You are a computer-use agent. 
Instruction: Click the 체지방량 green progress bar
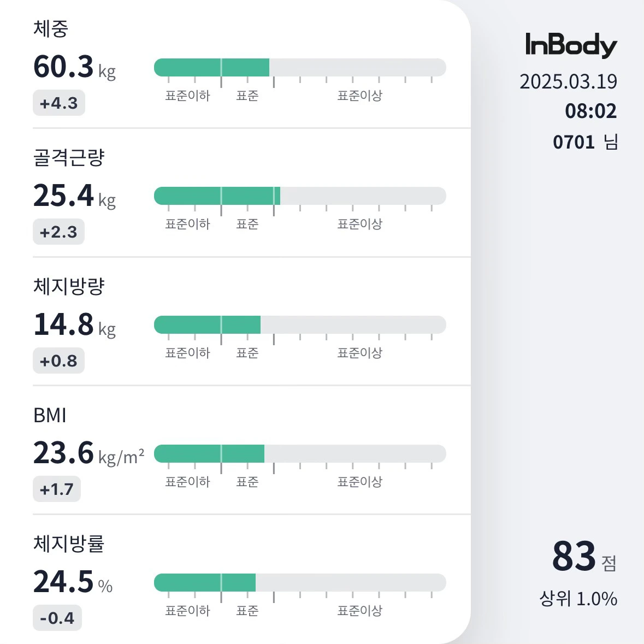[208, 325]
